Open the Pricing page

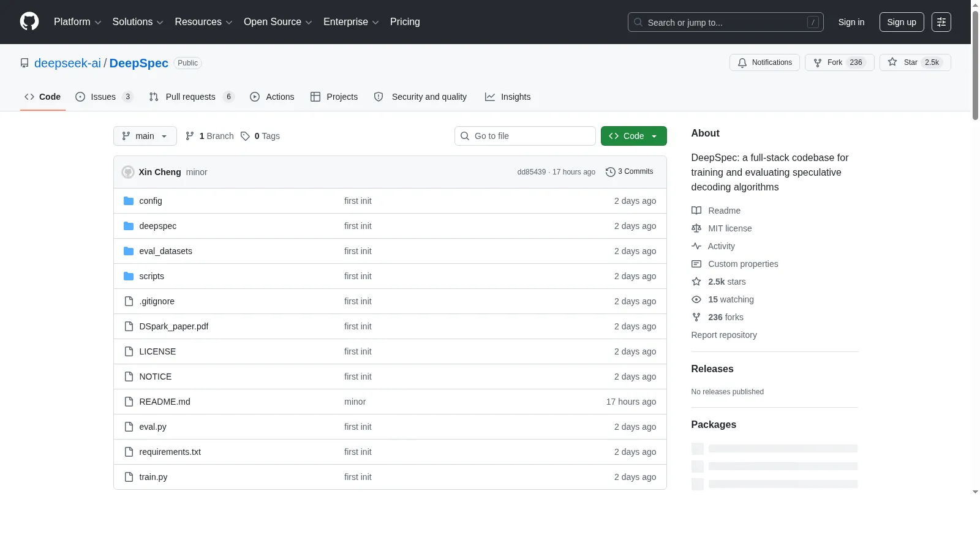tap(405, 22)
